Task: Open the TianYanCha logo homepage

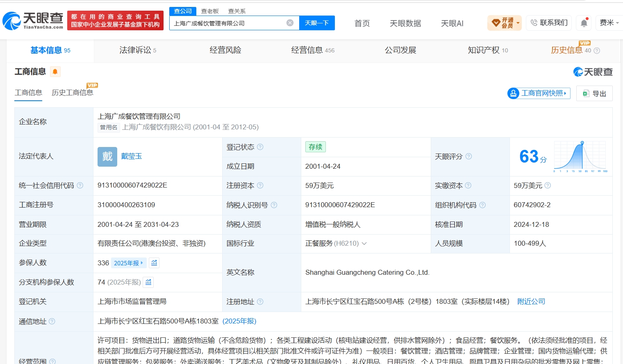Action: (x=33, y=21)
